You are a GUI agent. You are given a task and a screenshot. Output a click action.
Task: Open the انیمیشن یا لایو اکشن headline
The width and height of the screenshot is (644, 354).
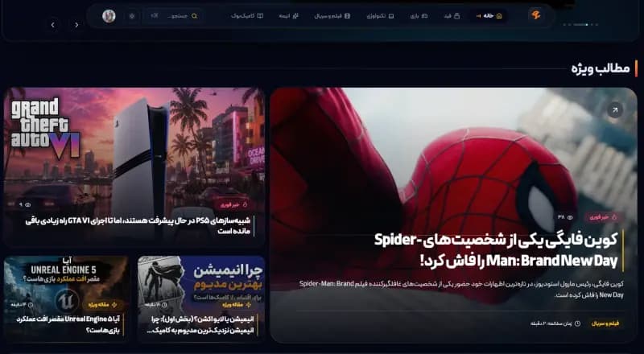coord(200,324)
